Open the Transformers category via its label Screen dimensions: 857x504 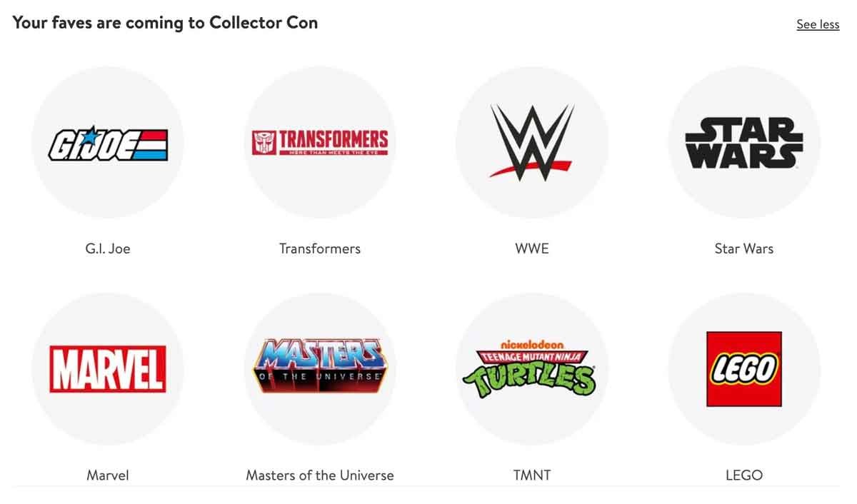(320, 248)
